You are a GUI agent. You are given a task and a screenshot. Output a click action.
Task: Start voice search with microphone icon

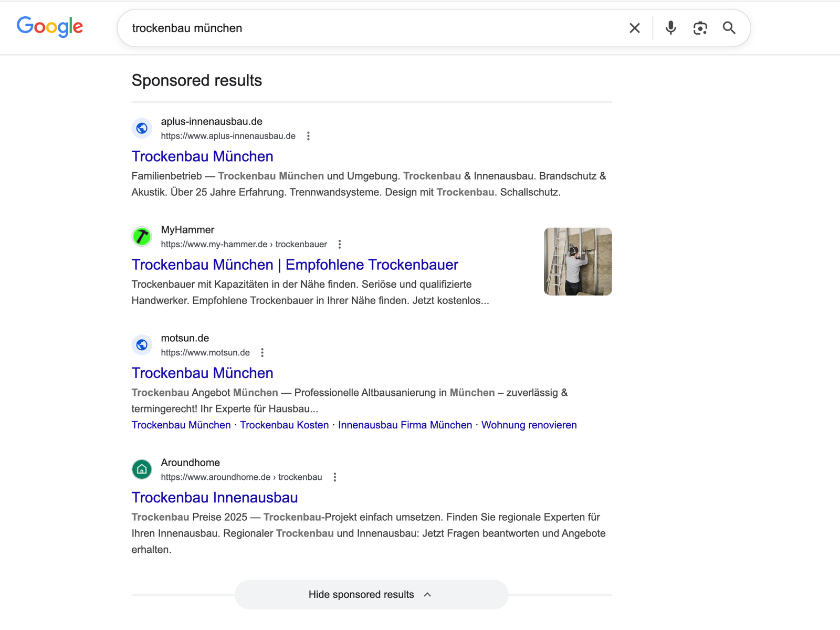670,28
